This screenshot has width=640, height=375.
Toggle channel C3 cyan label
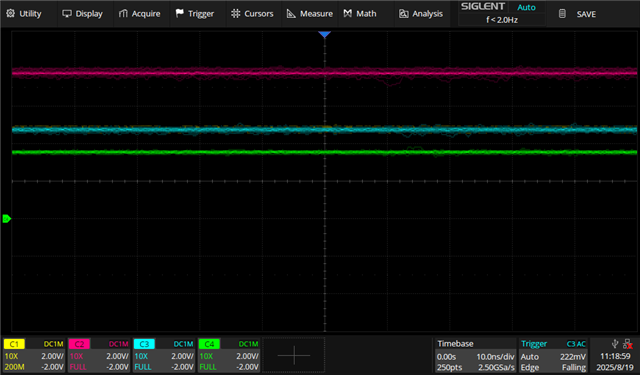pyautogui.click(x=144, y=344)
